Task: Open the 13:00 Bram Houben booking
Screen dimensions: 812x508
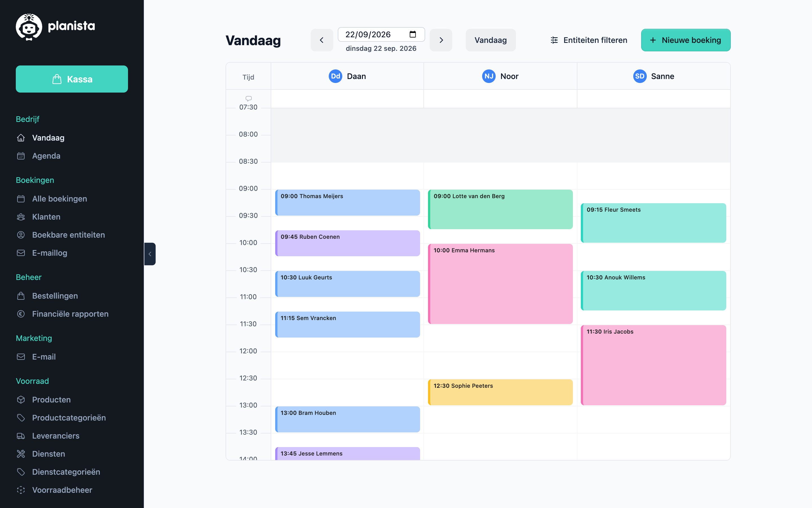Action: (348, 419)
